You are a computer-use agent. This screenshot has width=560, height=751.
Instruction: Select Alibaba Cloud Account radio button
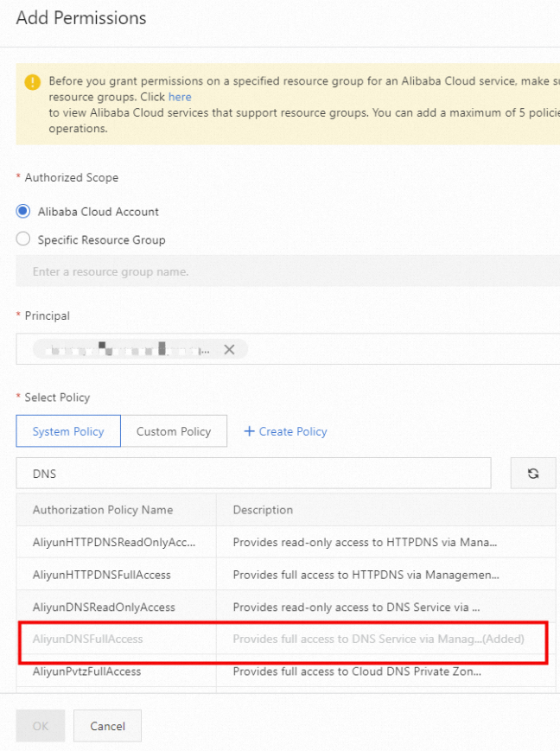(23, 211)
